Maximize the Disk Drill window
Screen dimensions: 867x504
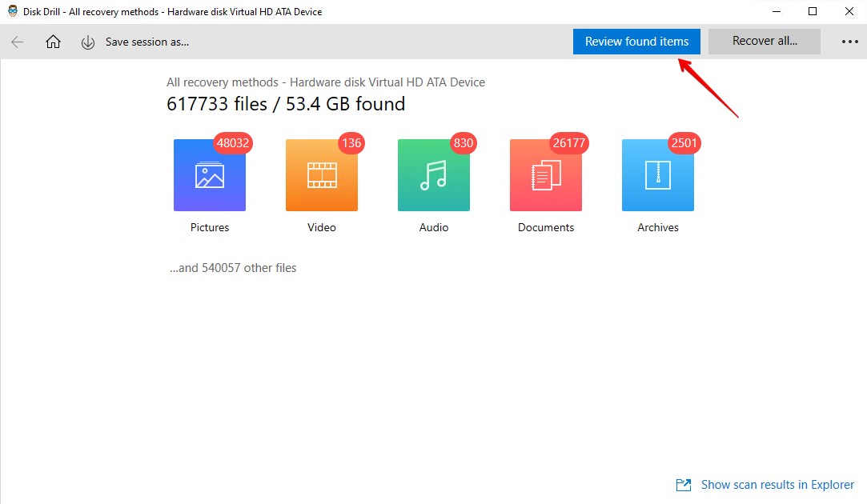(813, 12)
